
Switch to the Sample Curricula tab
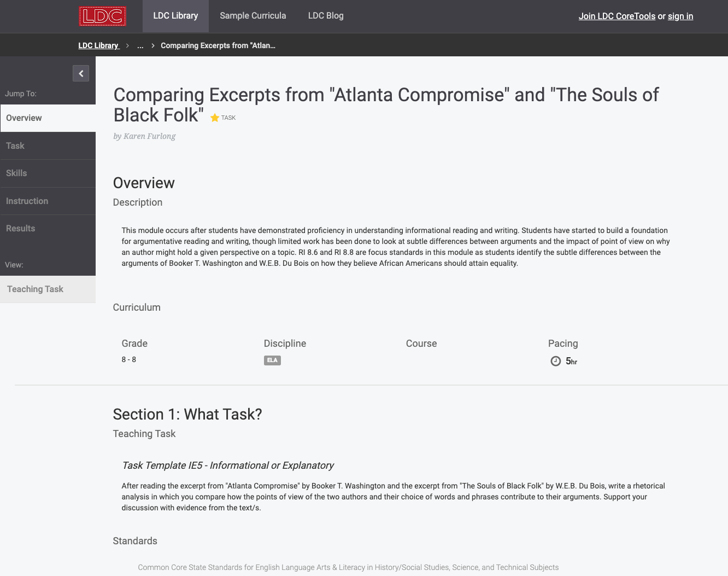(253, 16)
